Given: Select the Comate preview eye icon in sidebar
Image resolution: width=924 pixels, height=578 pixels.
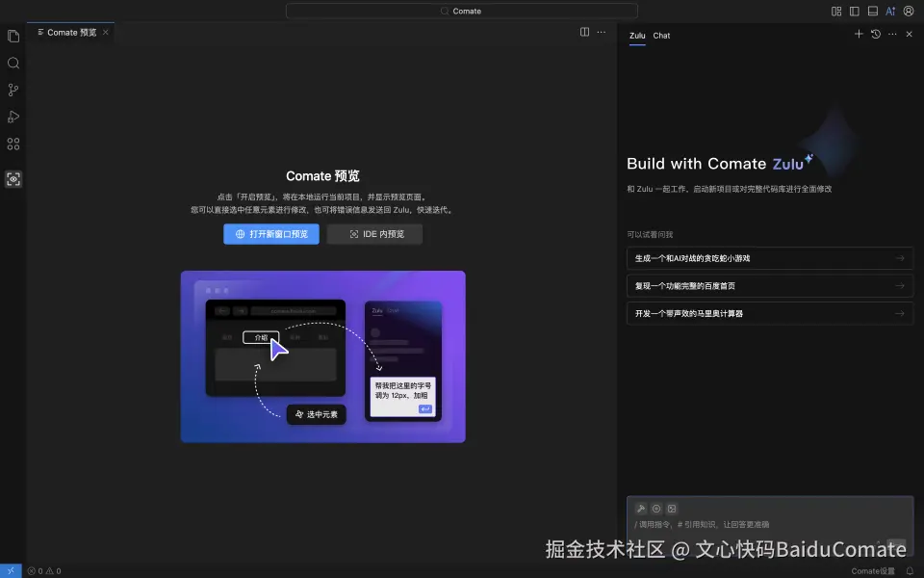Looking at the screenshot, I should point(13,179).
